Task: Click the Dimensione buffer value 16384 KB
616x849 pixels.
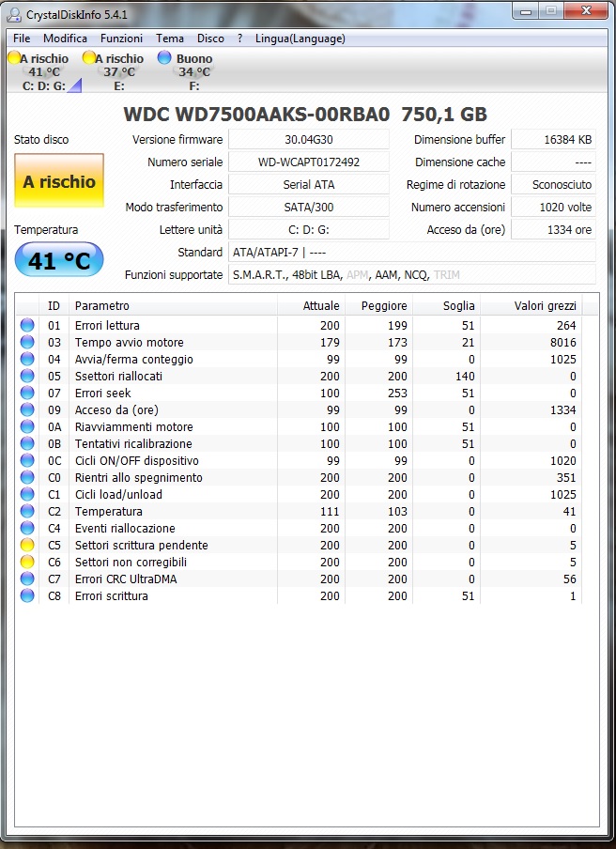Action: [x=553, y=139]
